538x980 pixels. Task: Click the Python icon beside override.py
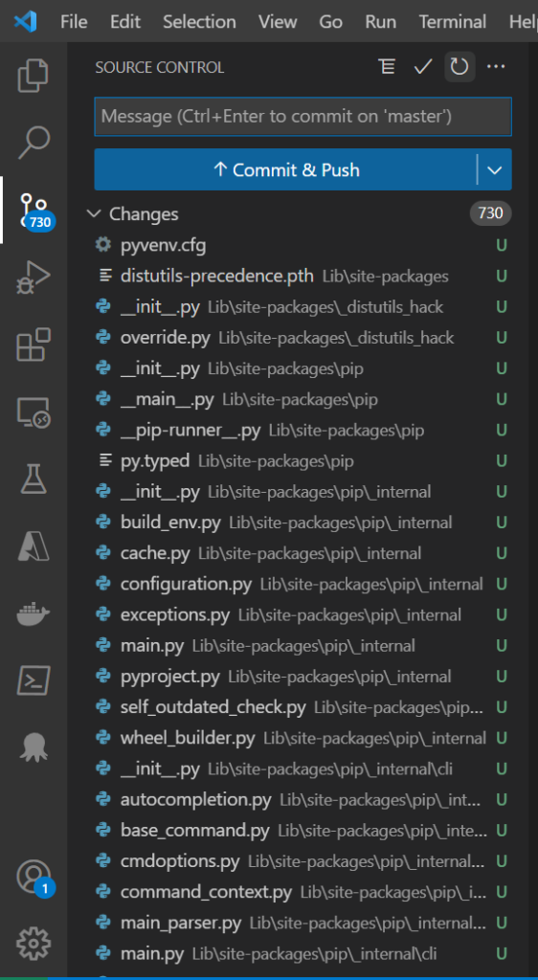click(103, 338)
